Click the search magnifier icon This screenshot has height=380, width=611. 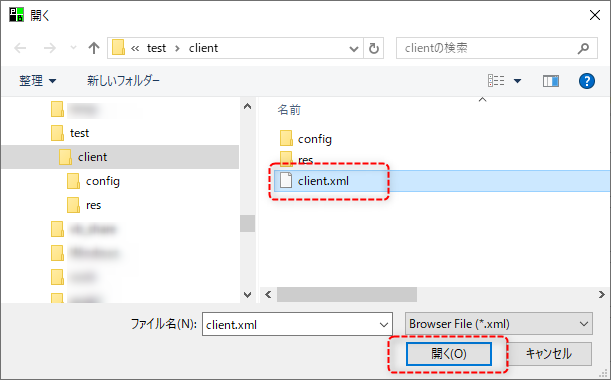tap(583, 48)
